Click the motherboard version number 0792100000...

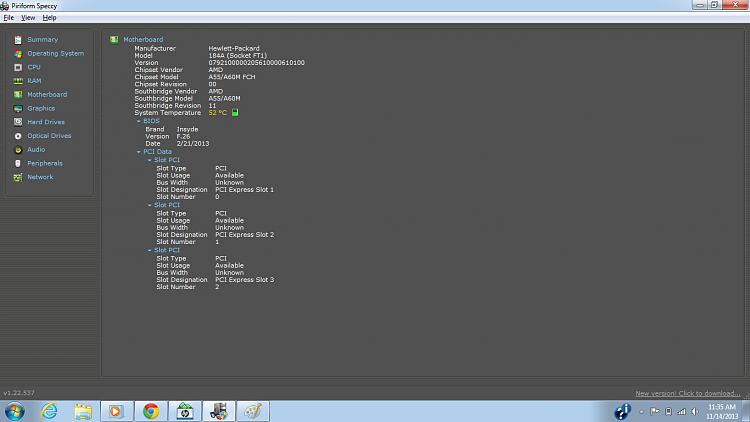click(256, 63)
